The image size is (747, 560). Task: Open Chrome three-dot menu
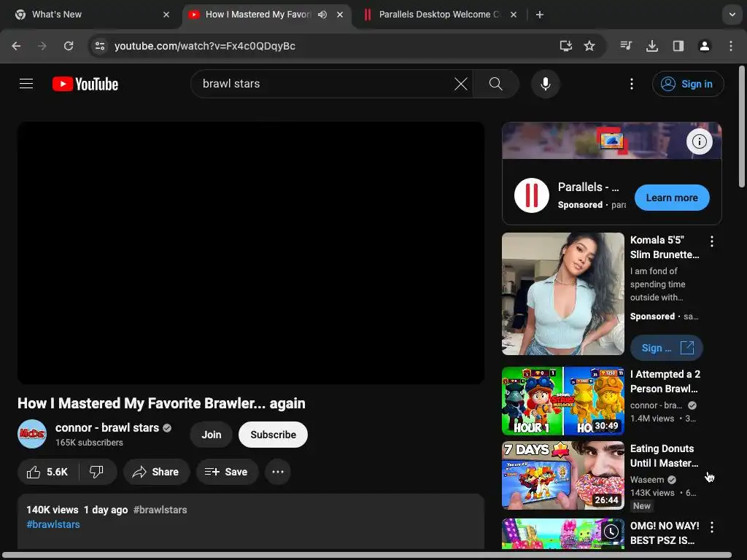(731, 46)
